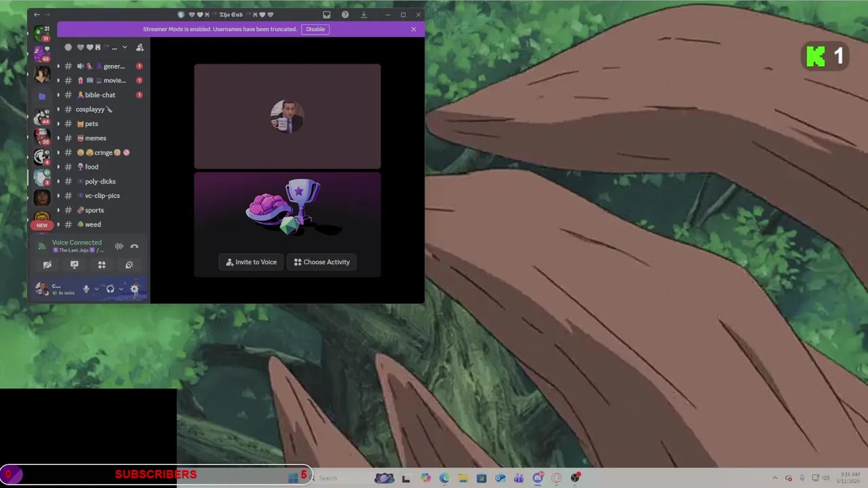Dismiss the streamer mode banner
868x488 pixels.
[414, 29]
